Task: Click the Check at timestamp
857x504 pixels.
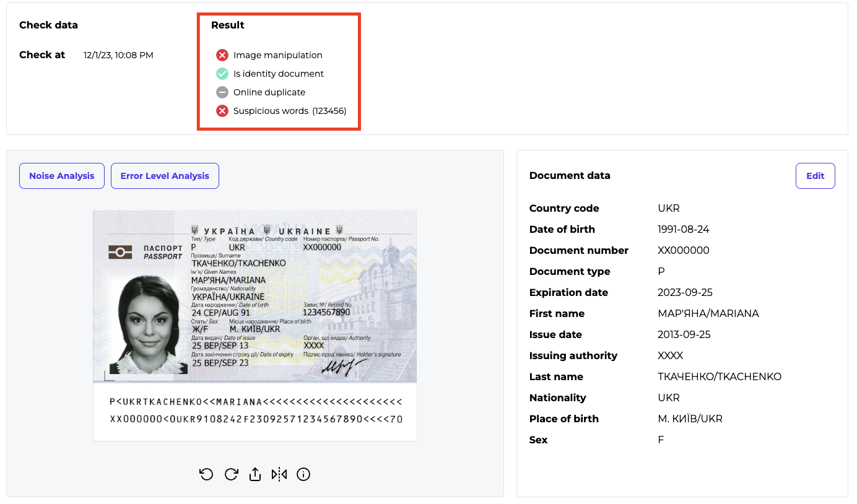Action: 118,55
